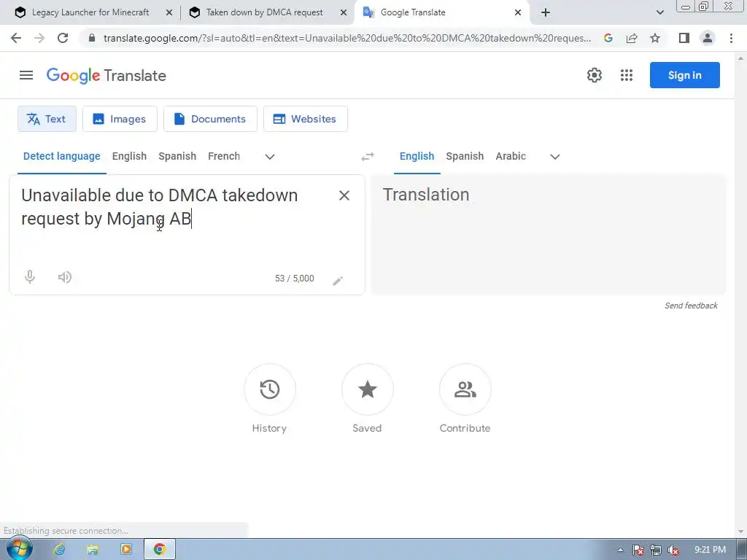Share this page from the address bar
The width and height of the screenshot is (747, 560).
tap(632, 38)
